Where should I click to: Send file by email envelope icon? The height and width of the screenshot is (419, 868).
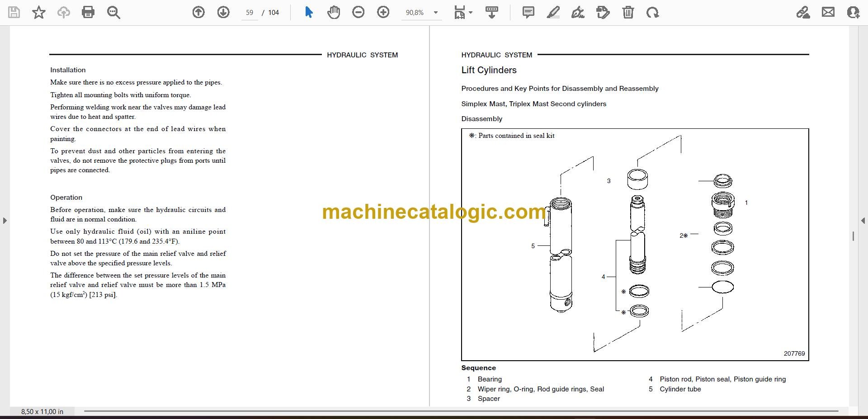pyautogui.click(x=828, y=12)
